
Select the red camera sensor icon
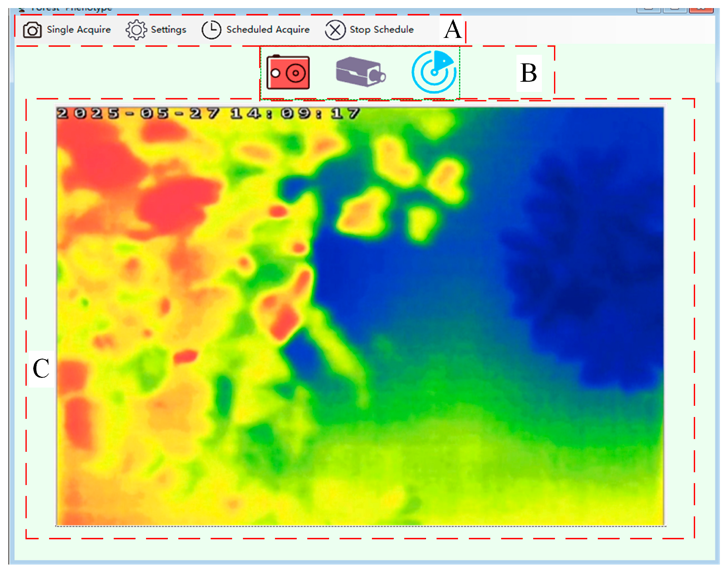(x=288, y=72)
